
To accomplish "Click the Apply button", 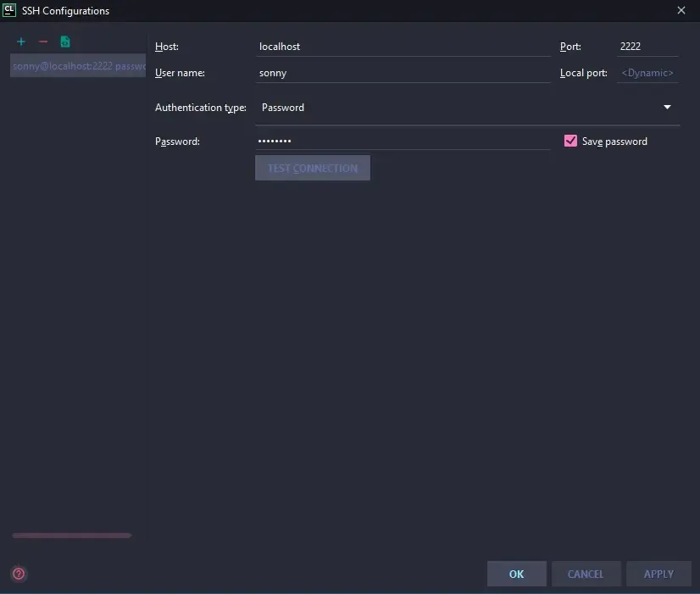I will (x=658, y=574).
